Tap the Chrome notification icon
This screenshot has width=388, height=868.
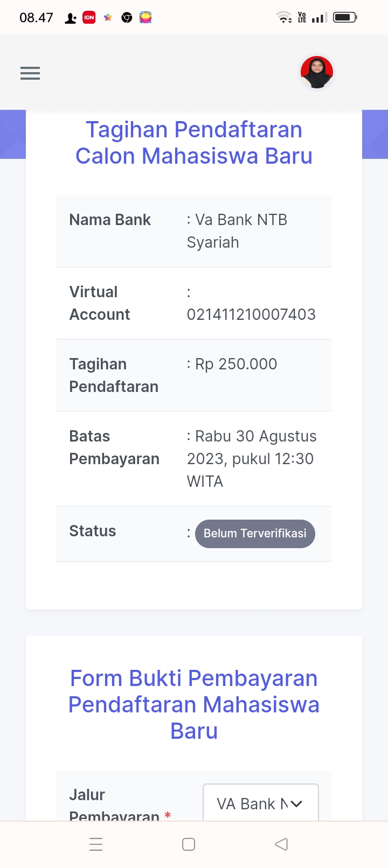127,18
